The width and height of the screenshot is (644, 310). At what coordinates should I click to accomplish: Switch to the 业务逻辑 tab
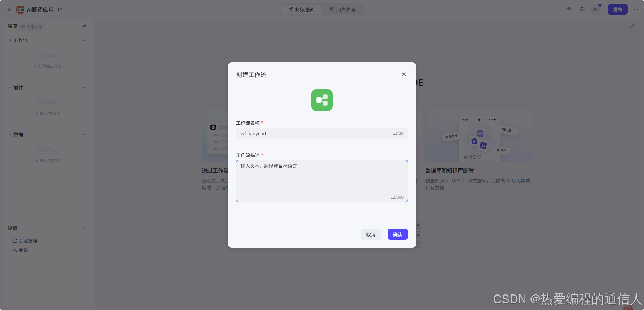(301, 9)
